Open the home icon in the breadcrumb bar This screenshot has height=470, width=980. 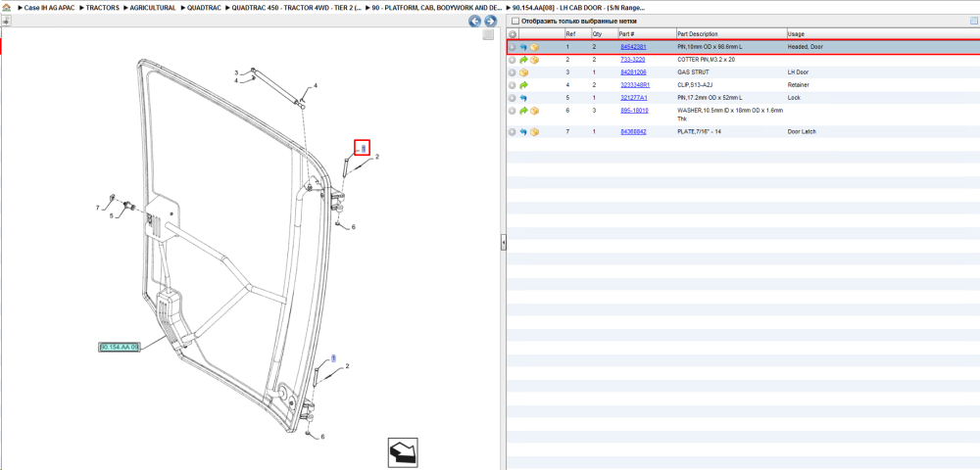coord(6,8)
